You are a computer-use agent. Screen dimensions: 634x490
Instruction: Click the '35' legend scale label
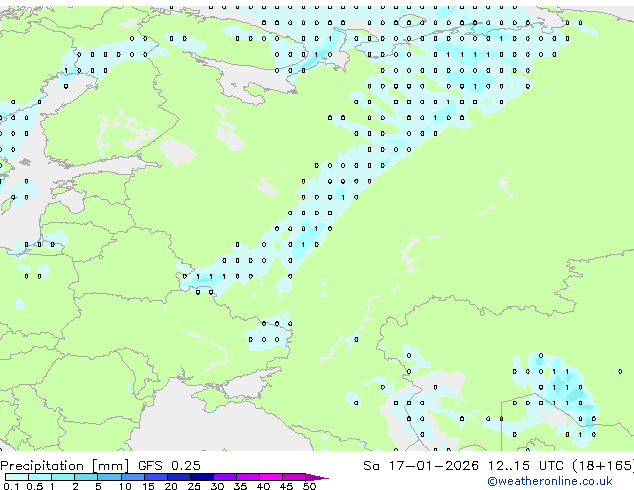click(240, 486)
